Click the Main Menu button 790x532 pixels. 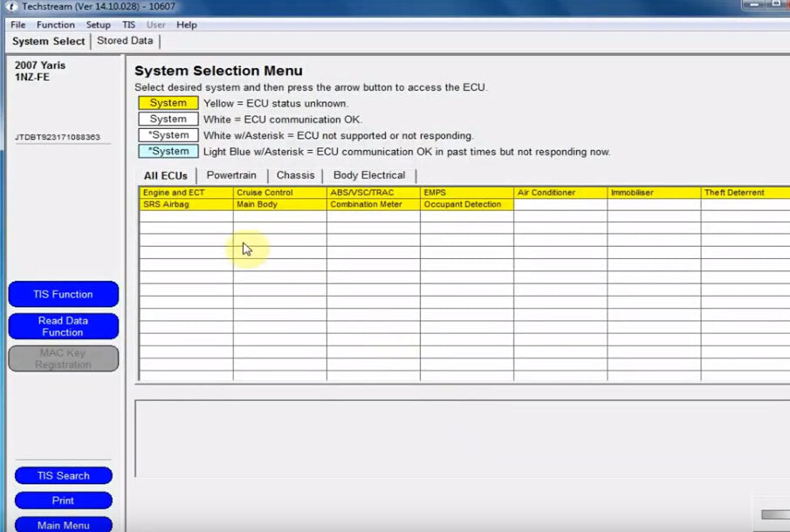point(64,524)
